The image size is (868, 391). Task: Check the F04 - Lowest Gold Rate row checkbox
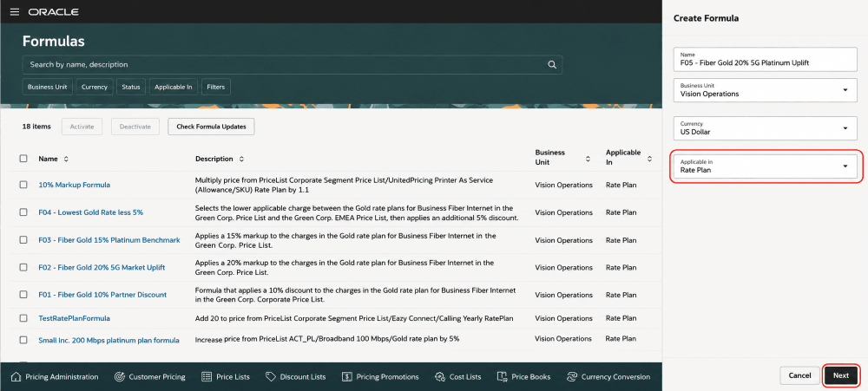23,212
